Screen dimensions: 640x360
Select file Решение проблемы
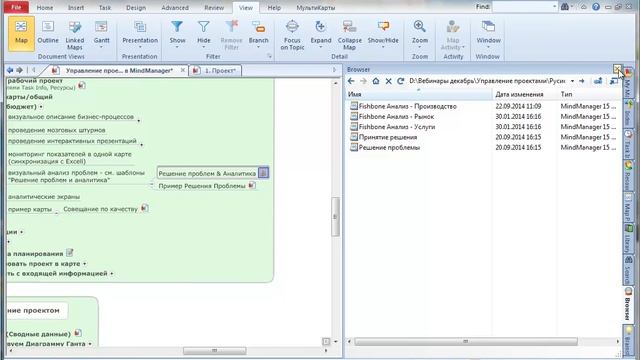pos(385,147)
